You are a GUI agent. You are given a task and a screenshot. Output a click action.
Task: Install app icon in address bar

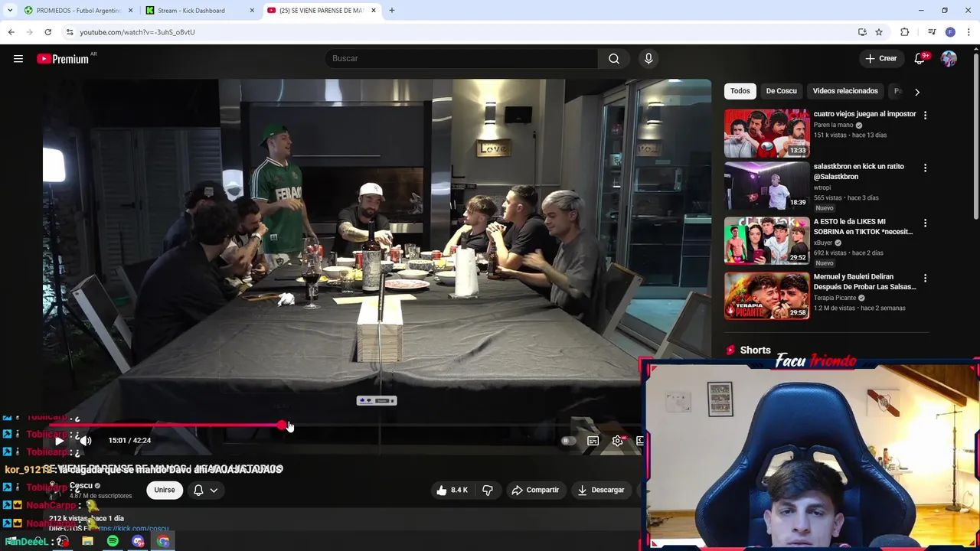pyautogui.click(x=862, y=32)
